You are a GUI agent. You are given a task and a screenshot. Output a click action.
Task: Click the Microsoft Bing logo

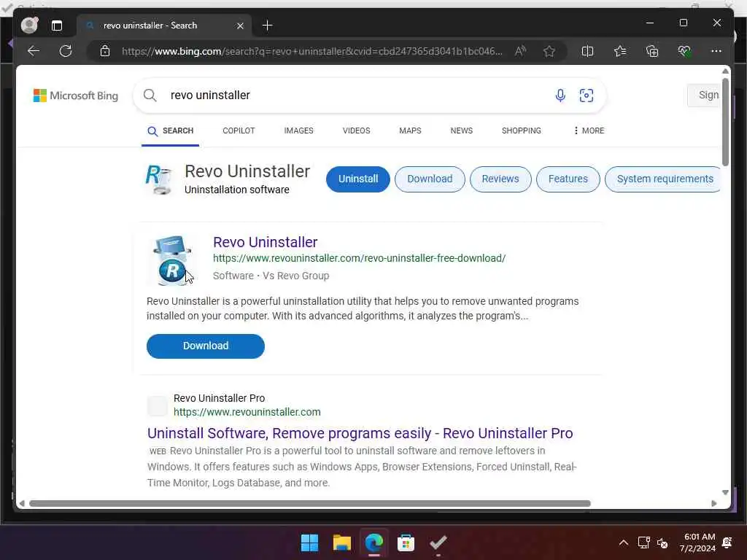[x=76, y=96]
